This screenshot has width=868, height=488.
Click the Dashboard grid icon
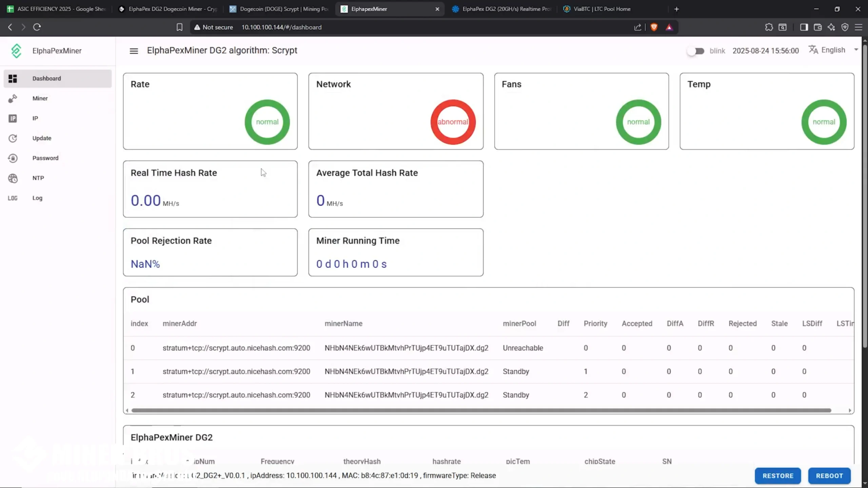pyautogui.click(x=13, y=79)
